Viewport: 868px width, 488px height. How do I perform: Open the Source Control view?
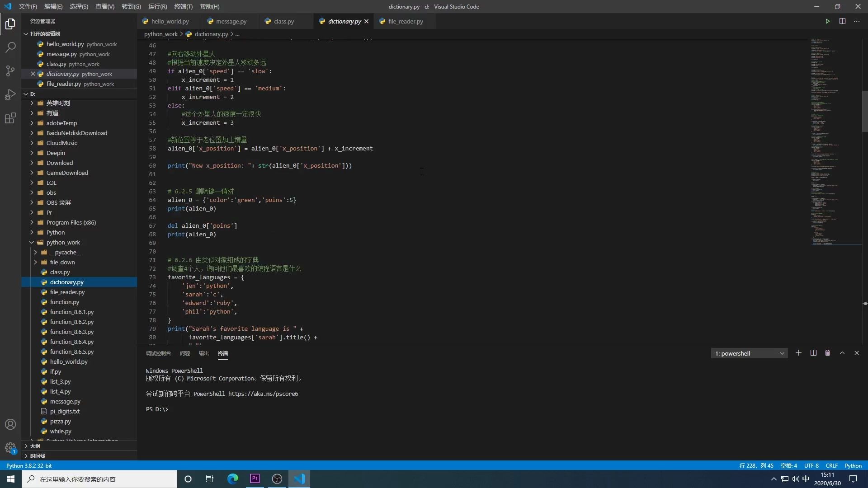(x=10, y=71)
